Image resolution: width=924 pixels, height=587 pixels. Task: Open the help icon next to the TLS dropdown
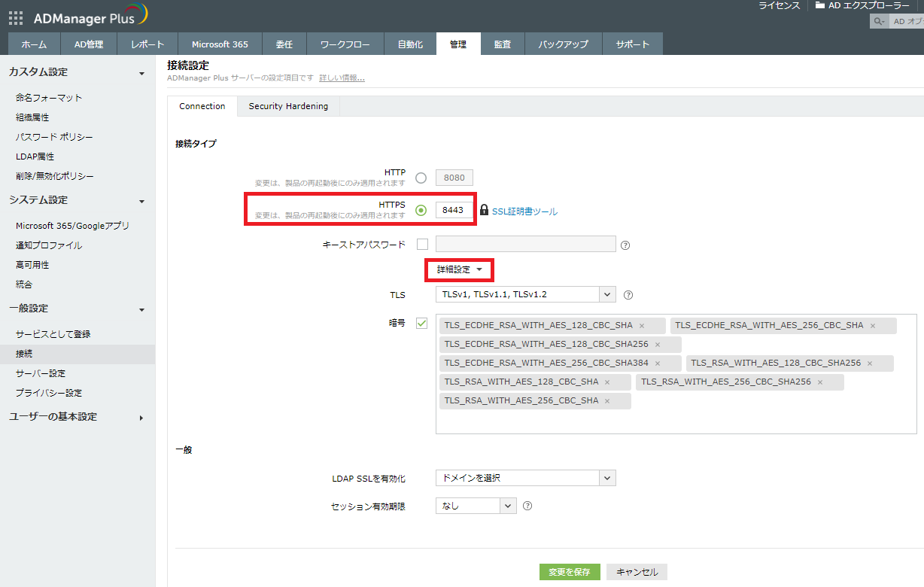click(x=628, y=295)
